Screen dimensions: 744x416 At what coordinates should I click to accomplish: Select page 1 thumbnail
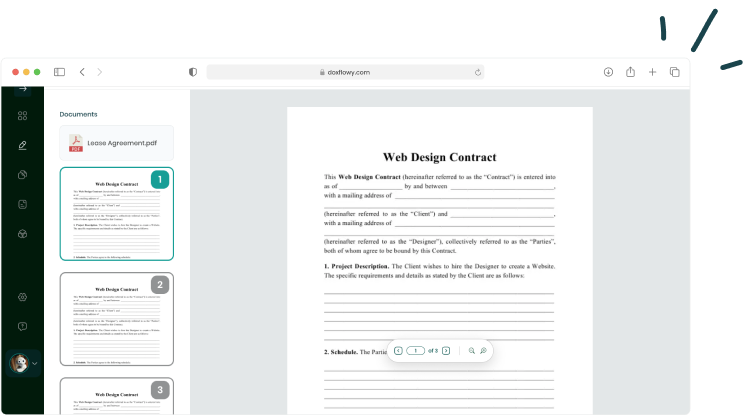[x=117, y=213]
